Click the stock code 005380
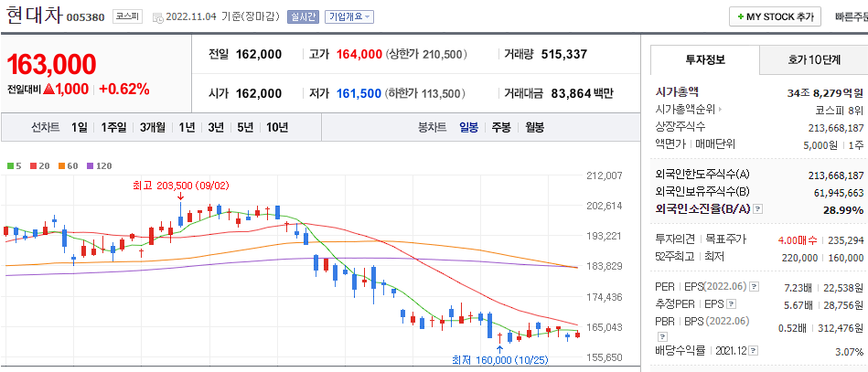This screenshot has height=372, width=868. click(86, 17)
